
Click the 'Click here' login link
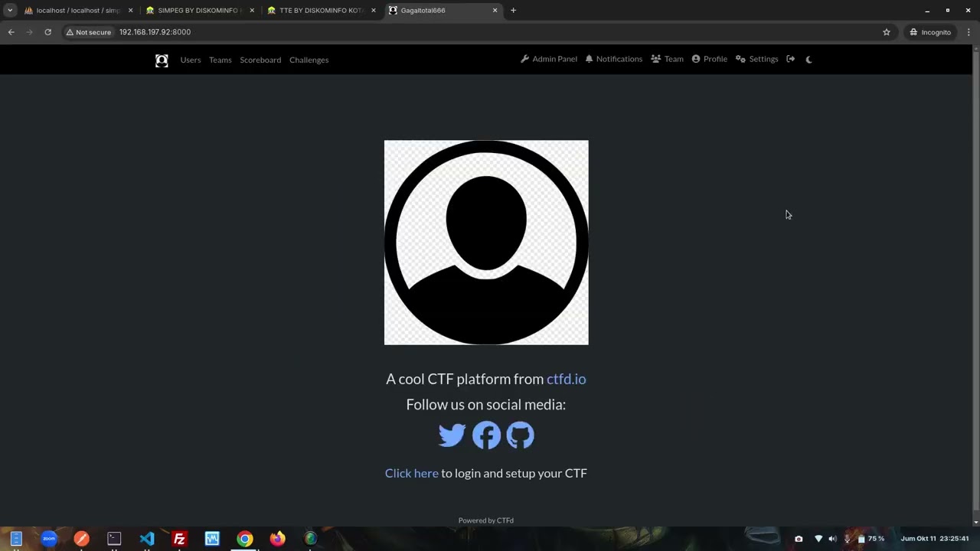411,473
